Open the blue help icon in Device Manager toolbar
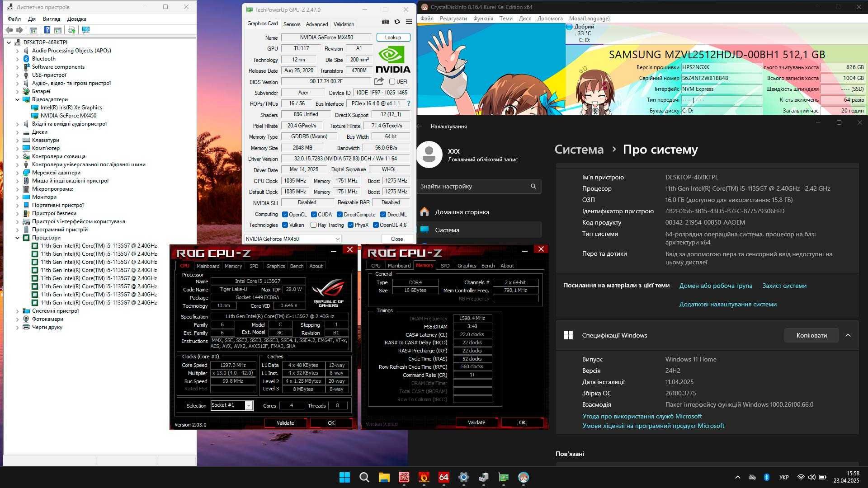This screenshot has height=488, width=868. coord(47,30)
